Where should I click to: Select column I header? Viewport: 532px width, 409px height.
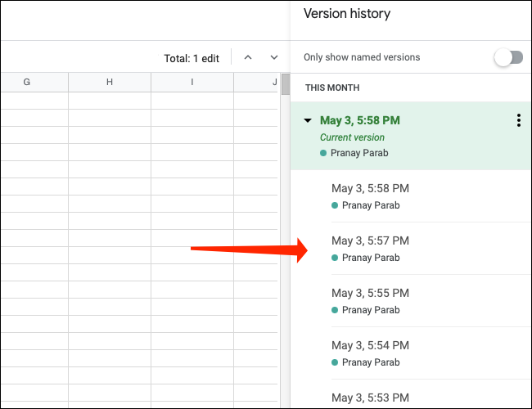[x=192, y=83]
